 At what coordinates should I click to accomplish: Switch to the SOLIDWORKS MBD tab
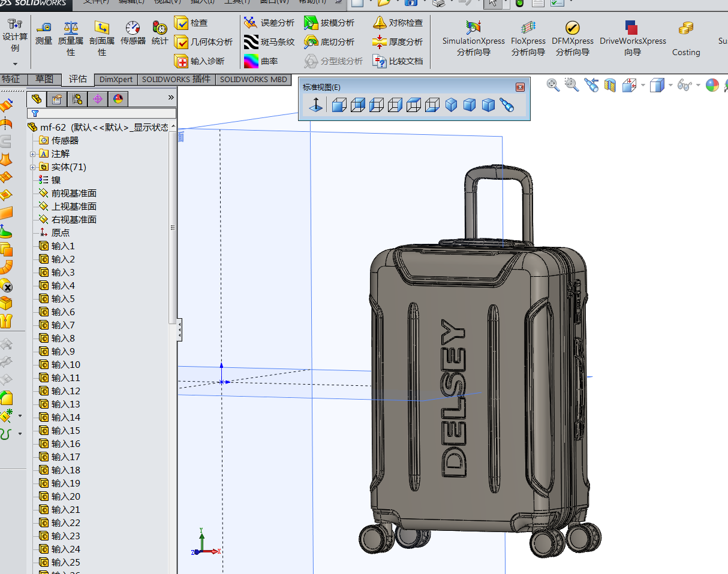click(254, 79)
